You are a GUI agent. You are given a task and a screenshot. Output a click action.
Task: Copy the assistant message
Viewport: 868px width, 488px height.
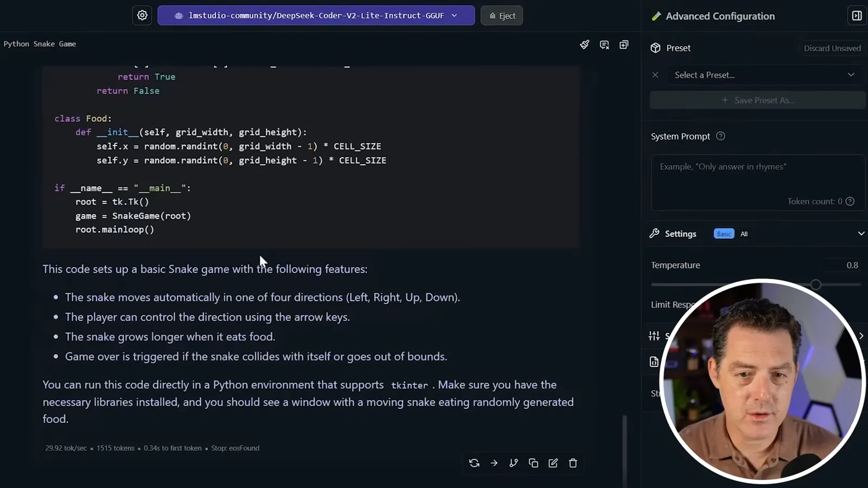(533, 463)
